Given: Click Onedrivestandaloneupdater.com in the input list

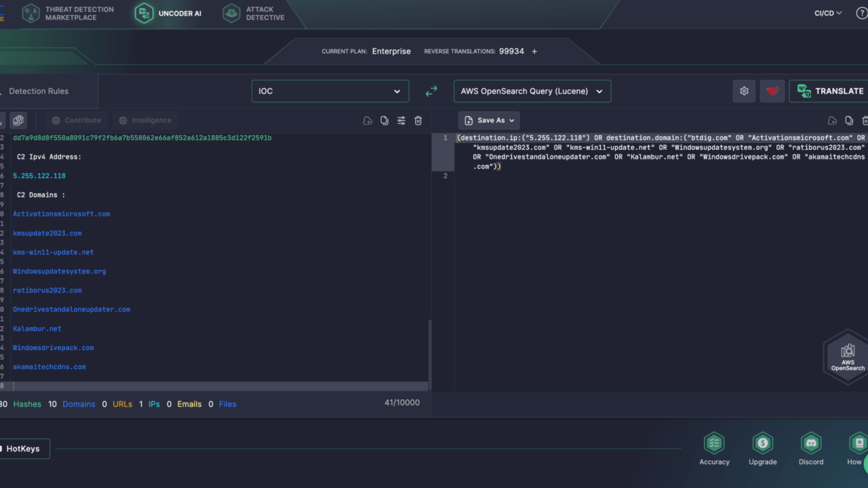Looking at the screenshot, I should click(71, 309).
